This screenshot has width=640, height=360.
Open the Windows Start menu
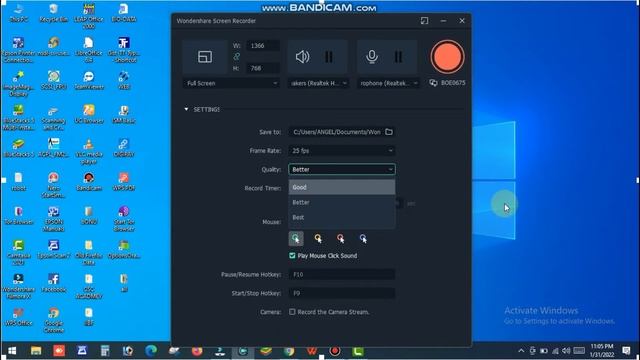12,351
